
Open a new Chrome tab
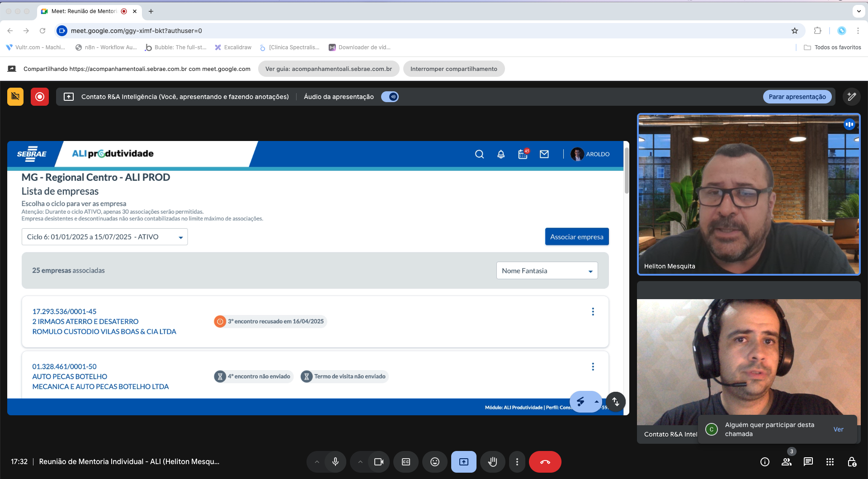[x=151, y=11]
